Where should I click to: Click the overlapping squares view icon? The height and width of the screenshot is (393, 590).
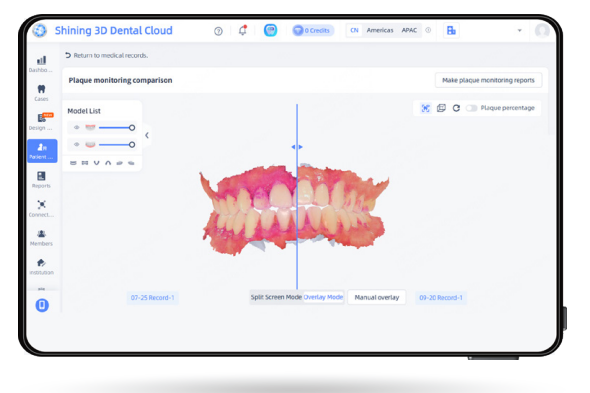tap(441, 108)
